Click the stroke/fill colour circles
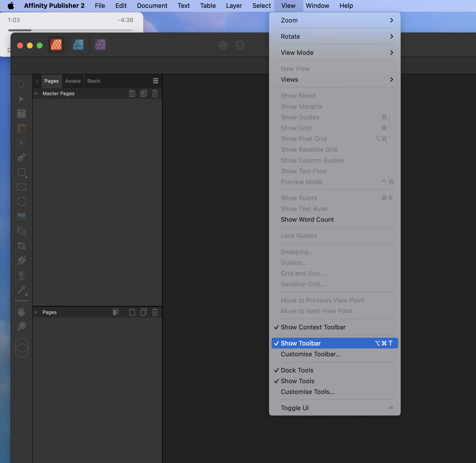This screenshot has width=476, height=463. [22, 348]
